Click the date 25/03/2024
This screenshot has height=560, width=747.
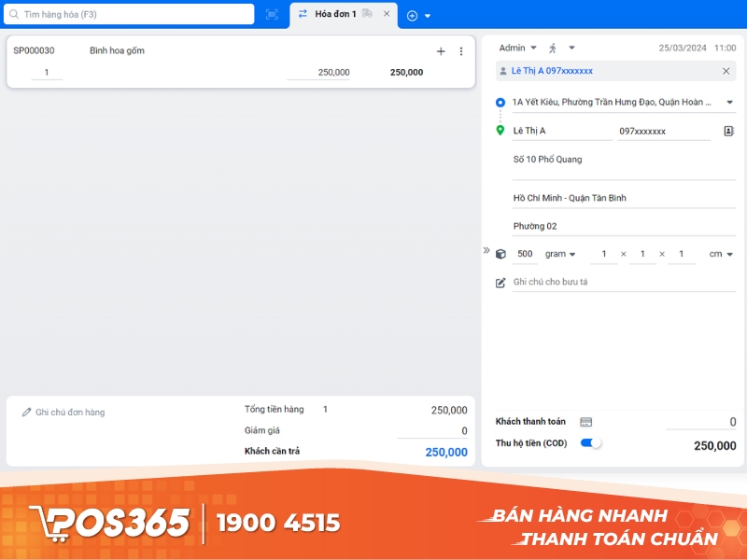click(x=683, y=48)
